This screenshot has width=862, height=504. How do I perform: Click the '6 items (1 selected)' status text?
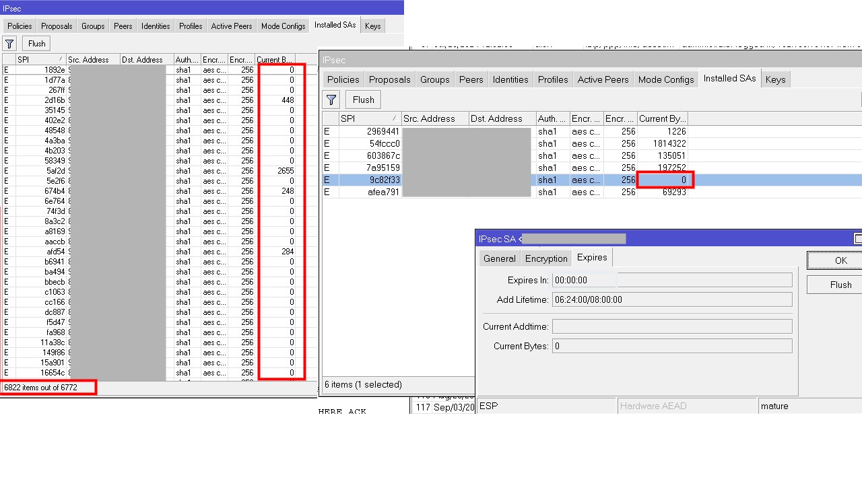363,384
